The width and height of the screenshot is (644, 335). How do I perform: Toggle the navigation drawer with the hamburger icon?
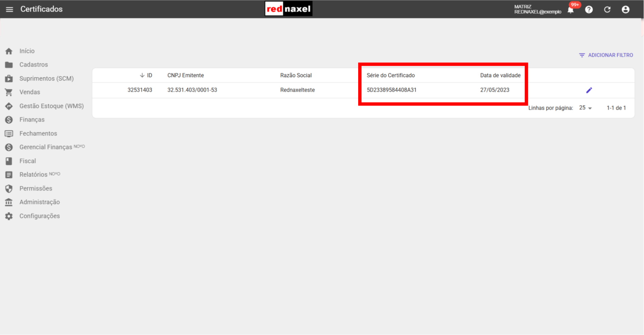(9, 9)
